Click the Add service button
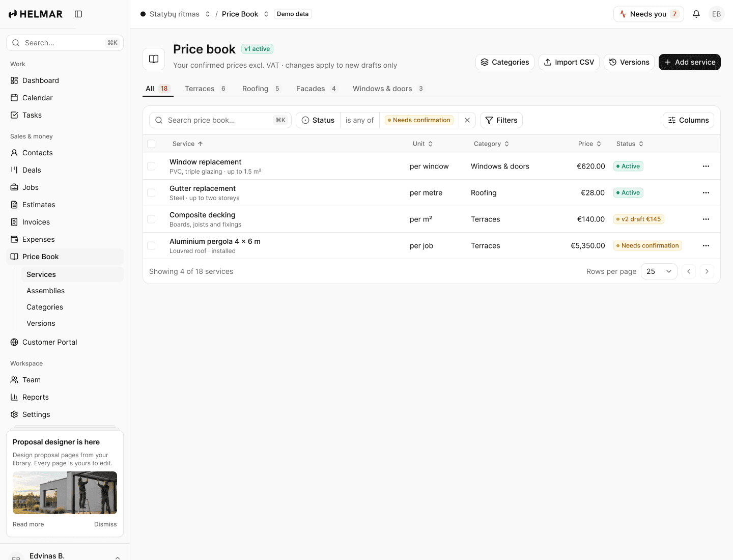 pyautogui.click(x=690, y=62)
